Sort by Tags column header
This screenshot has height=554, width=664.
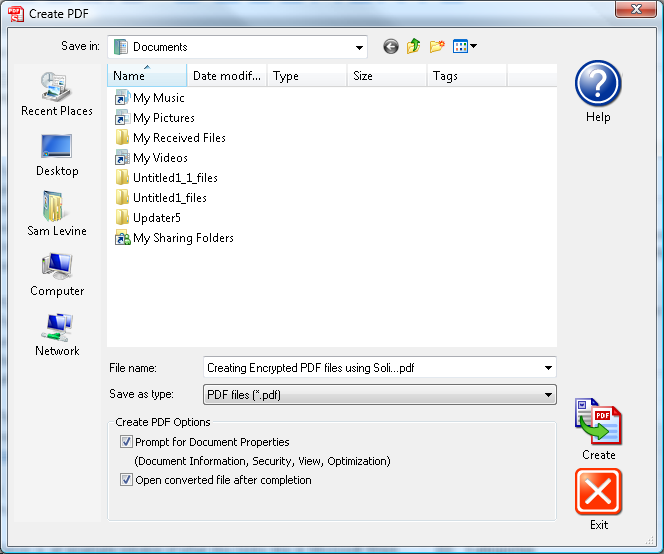467,75
